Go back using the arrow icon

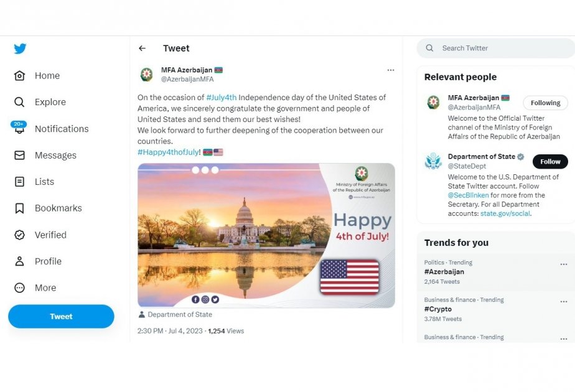coord(142,49)
